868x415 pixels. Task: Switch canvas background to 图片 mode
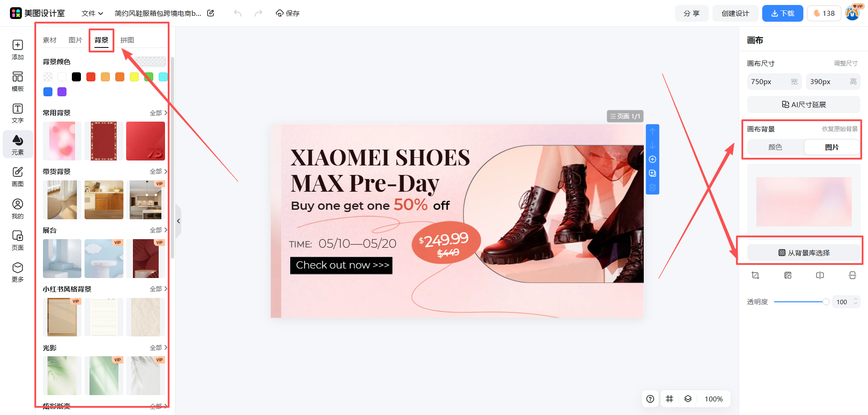pos(832,147)
